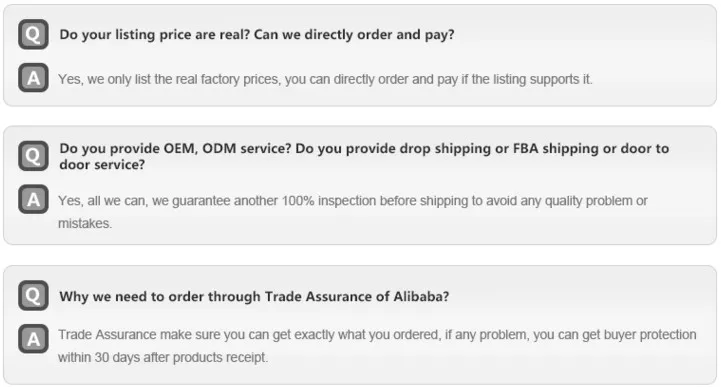
Task: Click the line "within 30 days after products receipt."
Action: click(163, 357)
